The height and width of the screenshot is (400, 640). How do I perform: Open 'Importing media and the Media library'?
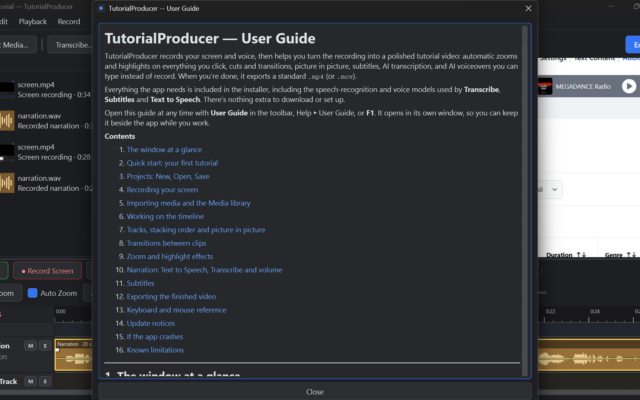188,203
